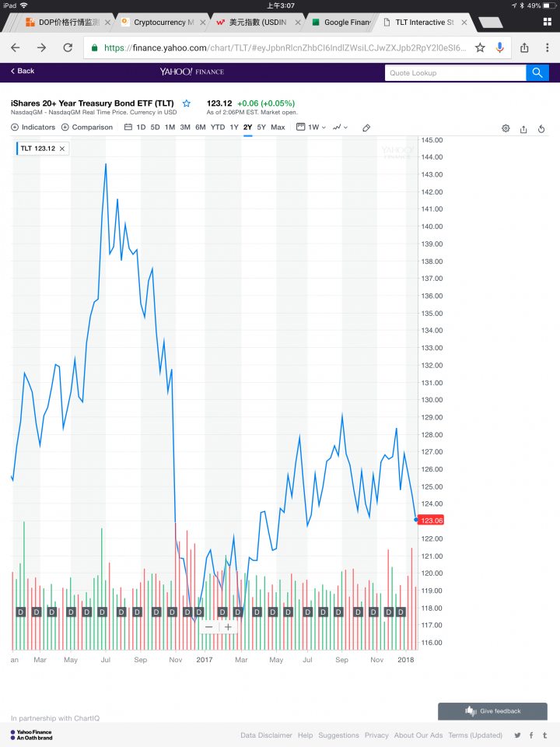The height and width of the screenshot is (747, 560).
Task: Select 5Y time range
Action: (x=261, y=127)
